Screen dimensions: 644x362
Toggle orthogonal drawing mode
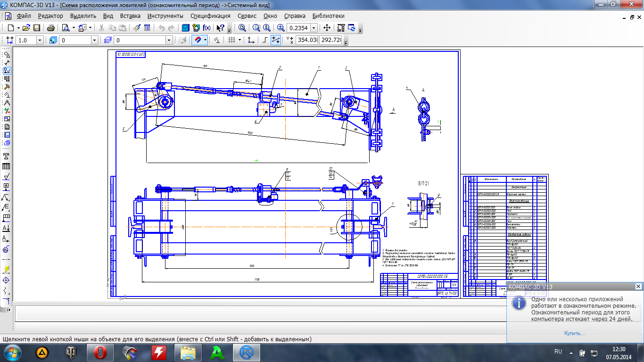[265, 41]
